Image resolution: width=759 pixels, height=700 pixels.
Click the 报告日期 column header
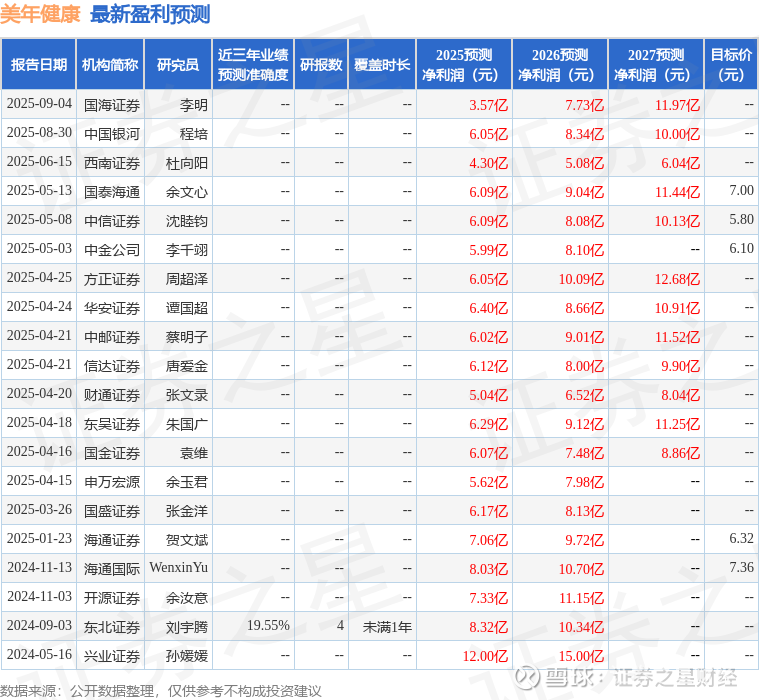(x=38, y=65)
